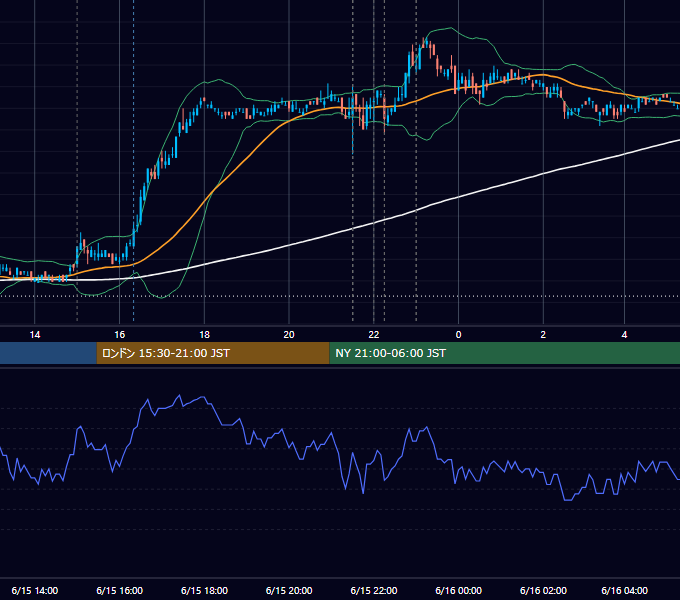680x600 pixels.
Task: Click the 6/15 16:00 date label
Action: 119,590
